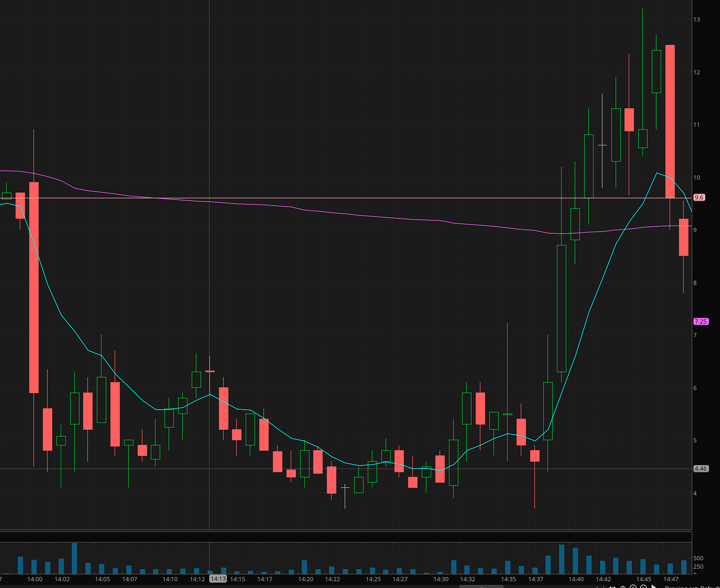Click the 14:25 time axis label
The width and height of the screenshot is (720, 588).
[373, 579]
